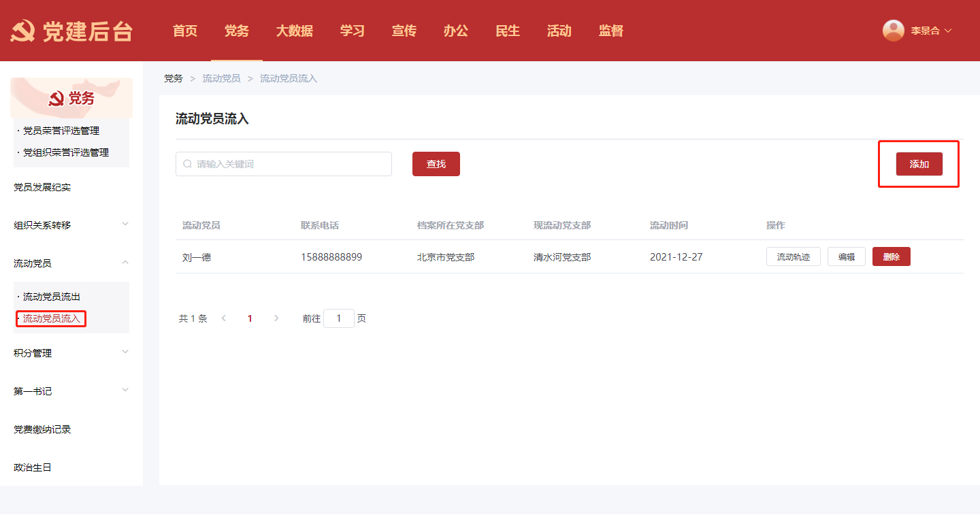The image size is (980, 515).
Task: Focus the 请输入关键词 search input field
Action: [x=289, y=164]
